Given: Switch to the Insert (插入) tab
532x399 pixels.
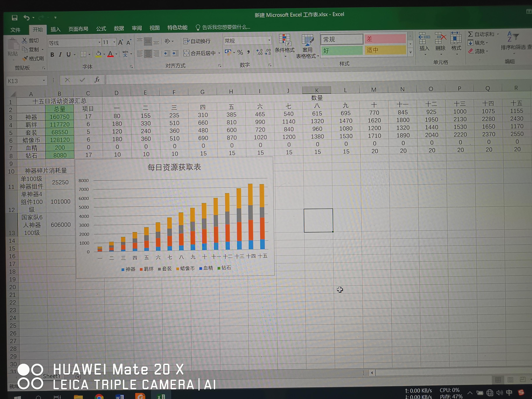Looking at the screenshot, I should tap(56, 29).
